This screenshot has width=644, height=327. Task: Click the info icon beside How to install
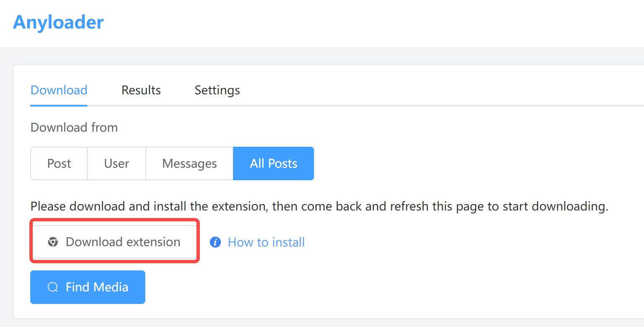[x=215, y=242]
